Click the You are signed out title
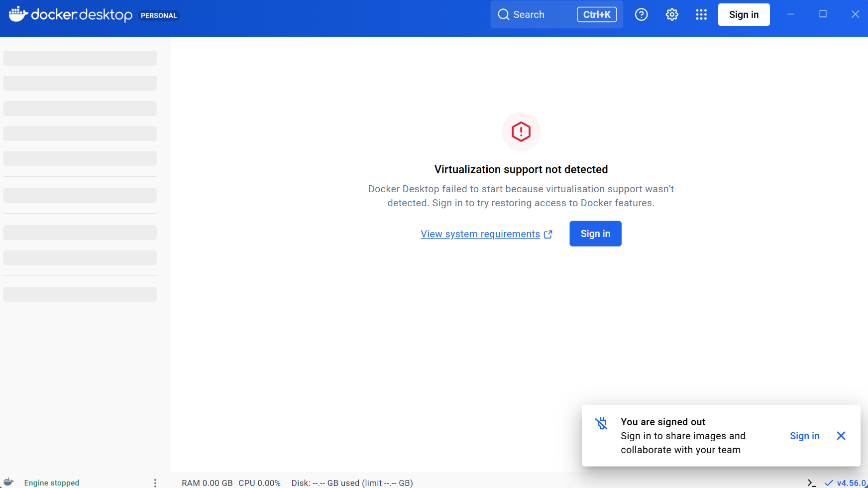The width and height of the screenshot is (868, 488). (663, 422)
